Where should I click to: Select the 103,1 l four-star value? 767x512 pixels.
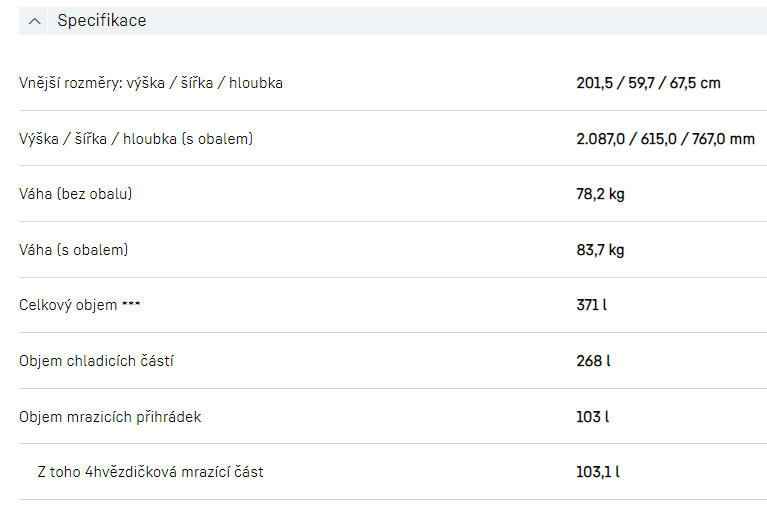598,472
